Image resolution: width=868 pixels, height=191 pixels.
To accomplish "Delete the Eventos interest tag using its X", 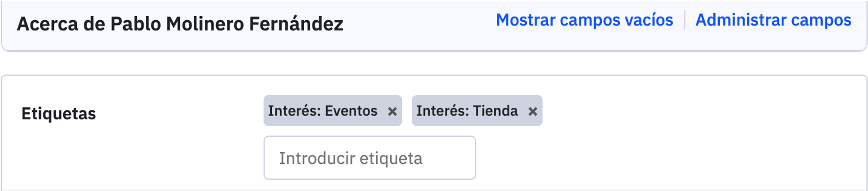I will pos(392,111).
